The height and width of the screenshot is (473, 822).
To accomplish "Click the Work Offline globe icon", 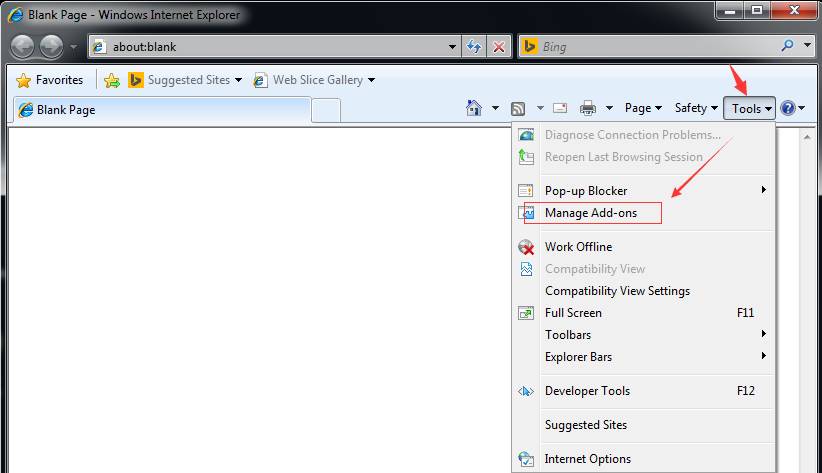I will coord(526,247).
